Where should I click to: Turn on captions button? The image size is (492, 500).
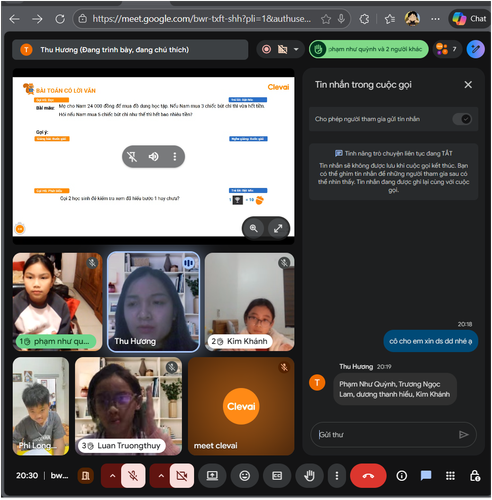[x=277, y=476]
